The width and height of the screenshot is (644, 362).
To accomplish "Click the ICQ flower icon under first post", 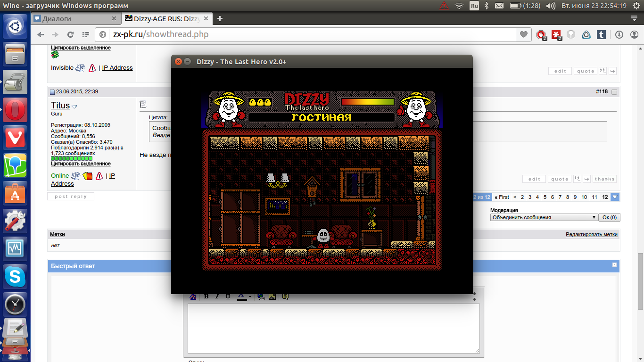I will point(55,54).
